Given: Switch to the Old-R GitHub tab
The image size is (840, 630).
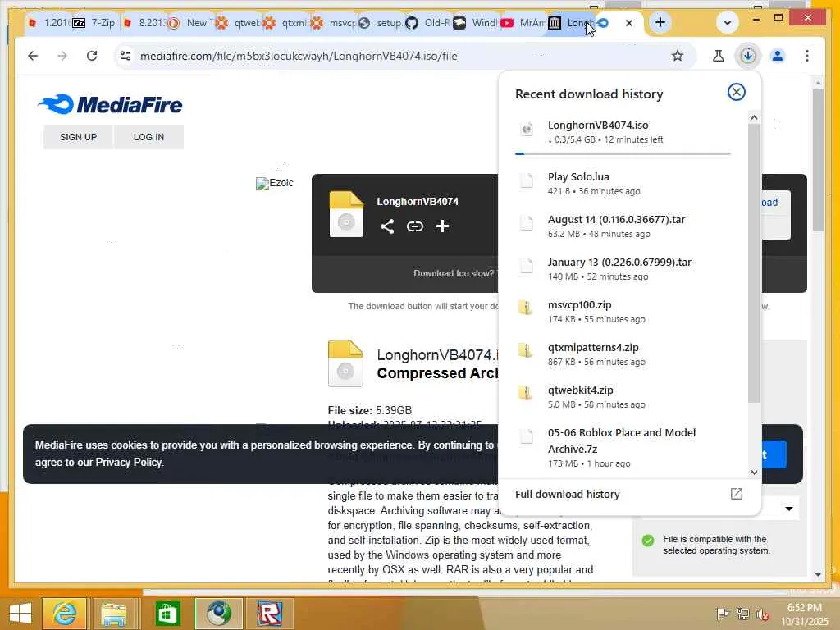Looking at the screenshot, I should pos(428,22).
